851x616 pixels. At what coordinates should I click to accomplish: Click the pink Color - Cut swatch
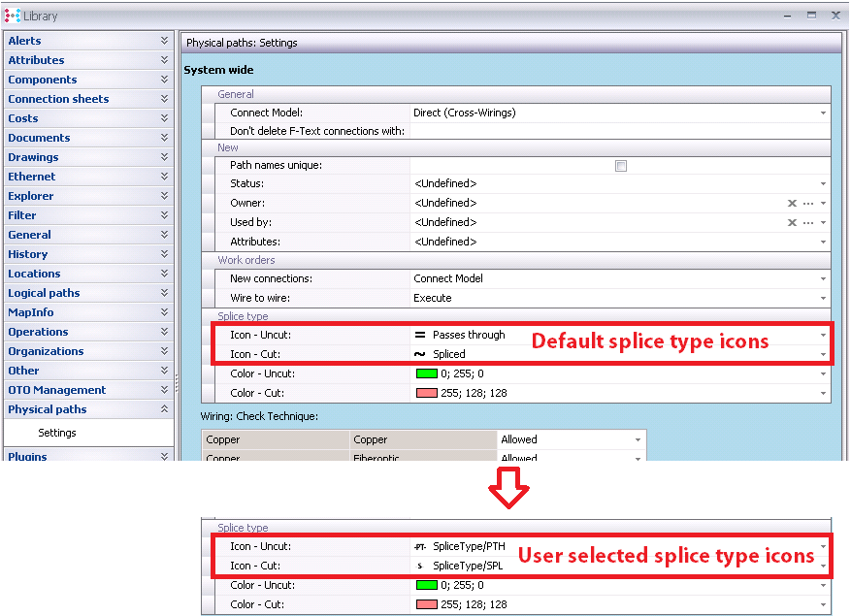coord(427,393)
